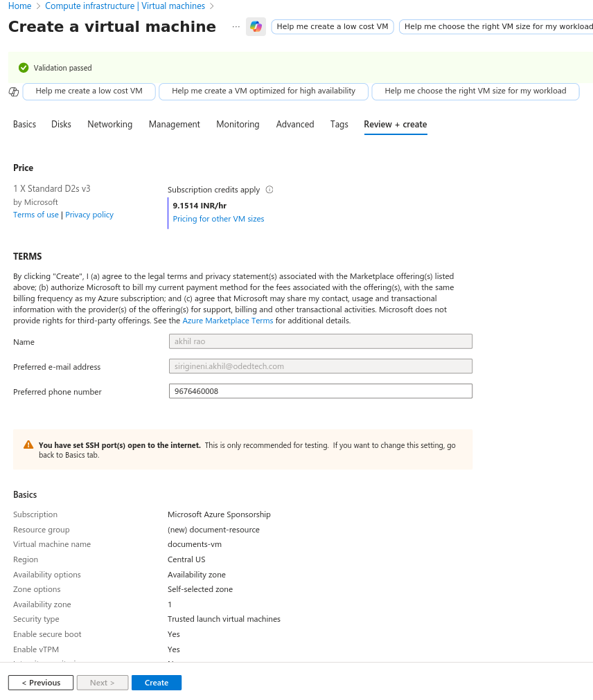Follow the Azure Marketplace Terms link
This screenshot has width=593, height=700.
click(x=228, y=321)
